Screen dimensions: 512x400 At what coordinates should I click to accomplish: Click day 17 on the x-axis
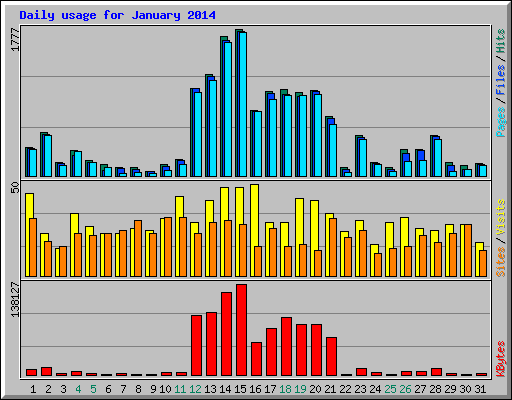270,389
